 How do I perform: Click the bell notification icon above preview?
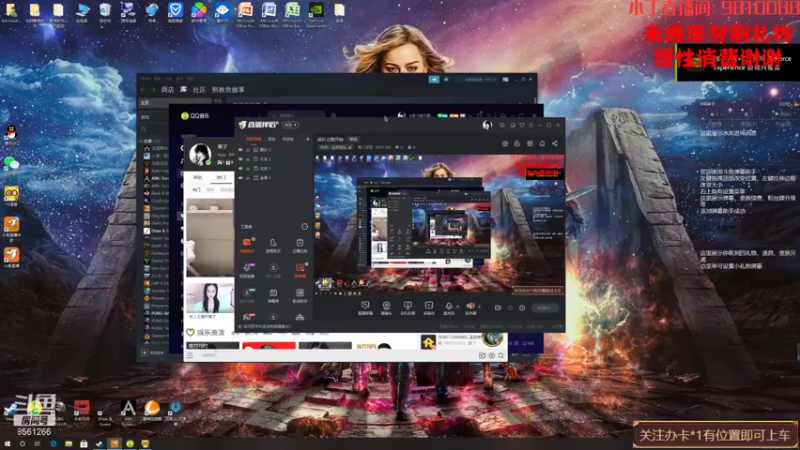(x=542, y=144)
